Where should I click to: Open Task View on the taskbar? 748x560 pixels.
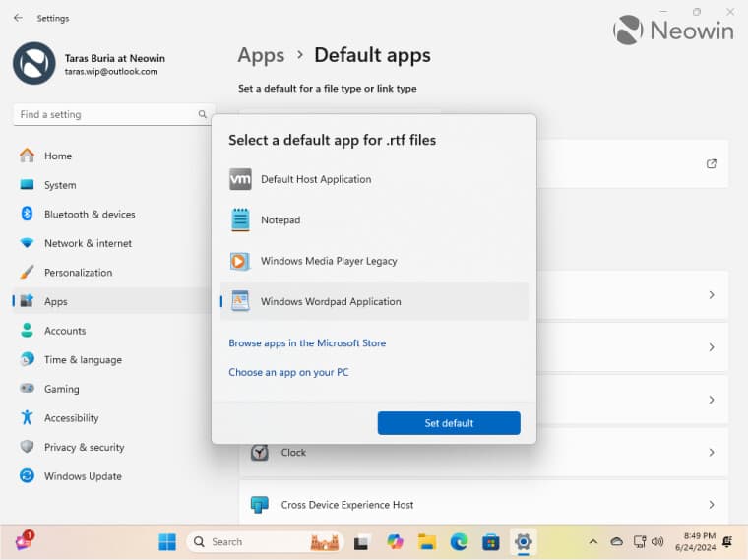pyautogui.click(x=361, y=543)
